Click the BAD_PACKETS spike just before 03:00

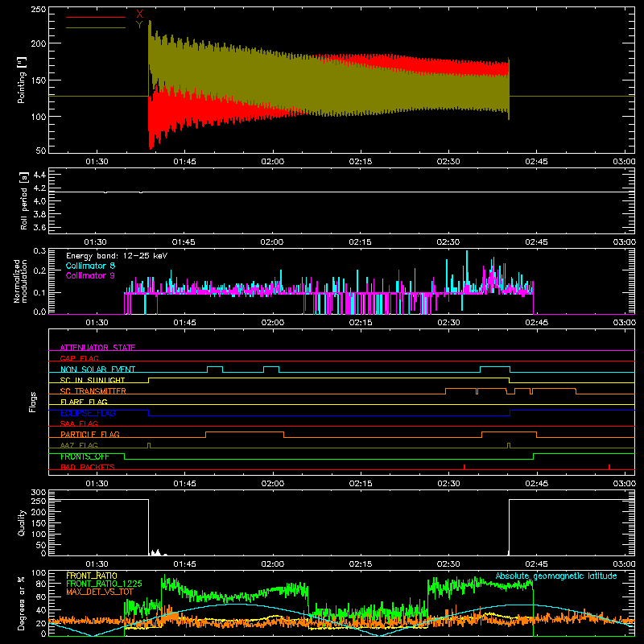(609, 467)
